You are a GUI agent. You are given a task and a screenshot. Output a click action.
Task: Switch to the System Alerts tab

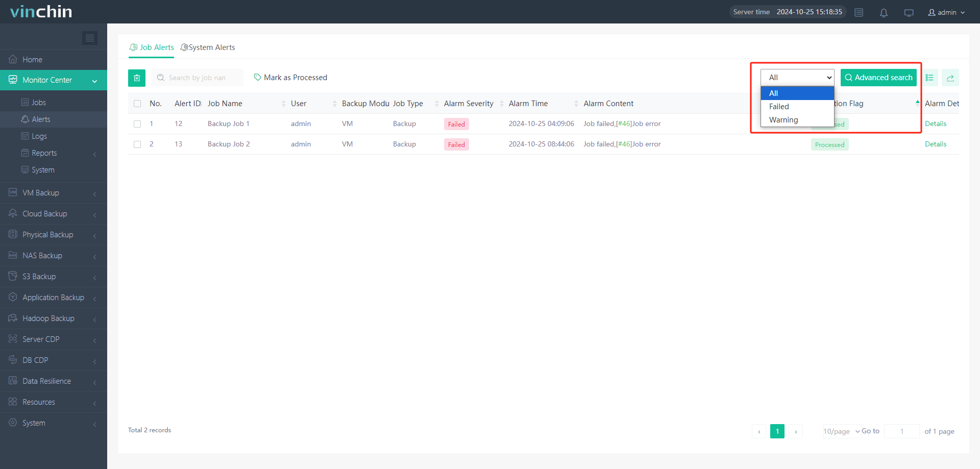coord(208,47)
